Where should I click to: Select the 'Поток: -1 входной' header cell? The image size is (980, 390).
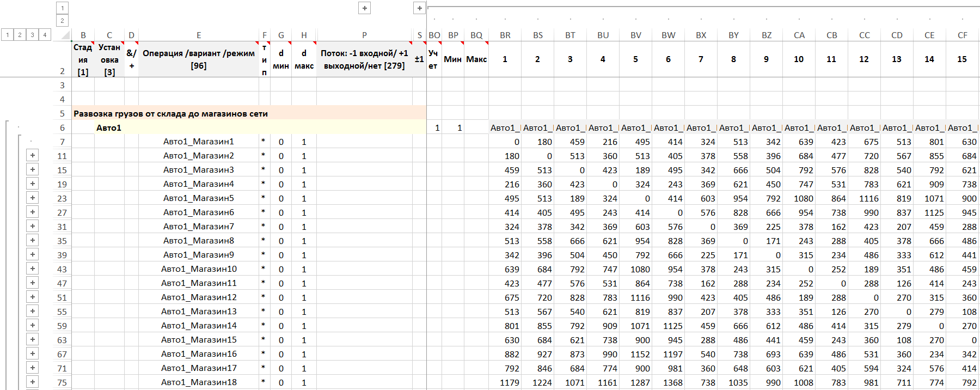pos(364,59)
